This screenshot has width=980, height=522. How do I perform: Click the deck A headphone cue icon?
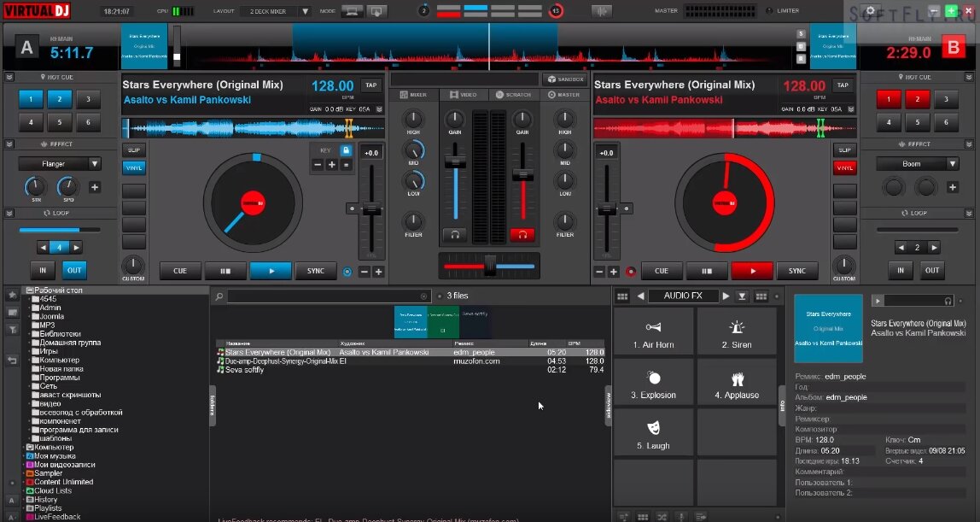(x=455, y=235)
